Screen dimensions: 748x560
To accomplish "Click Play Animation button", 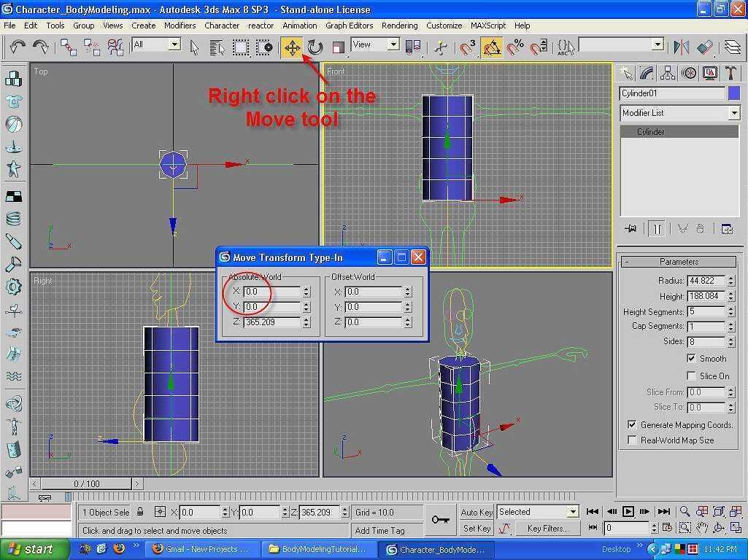I will [x=628, y=512].
